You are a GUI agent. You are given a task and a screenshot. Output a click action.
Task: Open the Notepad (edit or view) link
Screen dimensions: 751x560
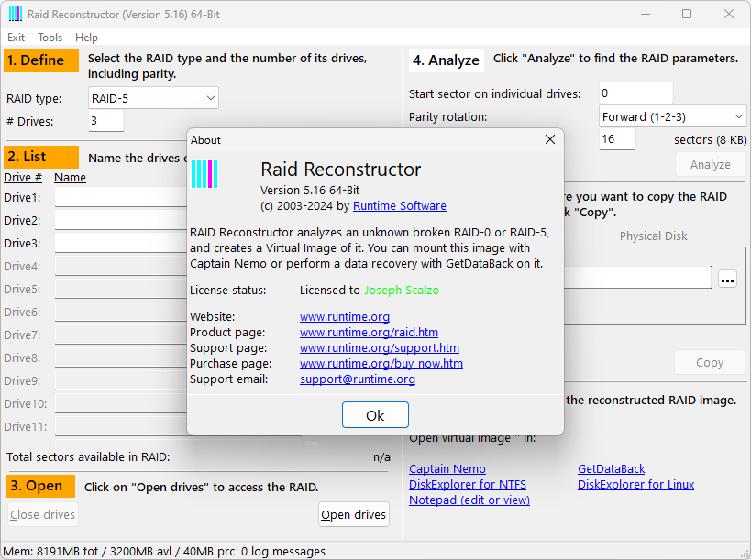[469, 500]
